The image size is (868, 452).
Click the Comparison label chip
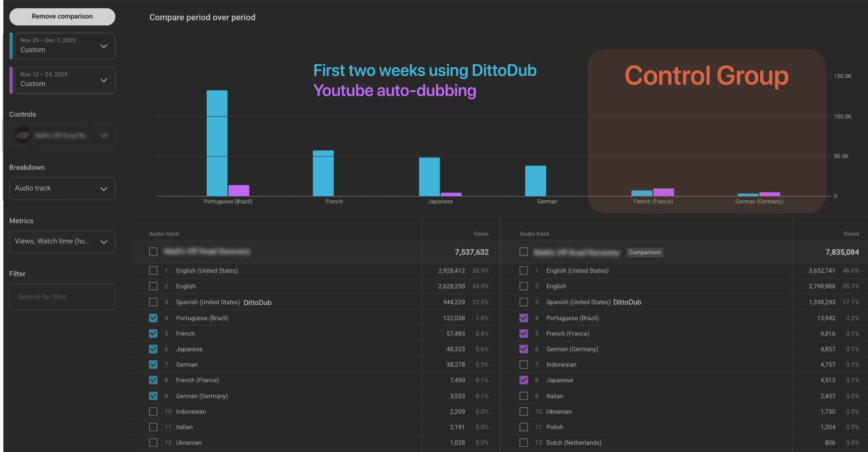pos(645,252)
